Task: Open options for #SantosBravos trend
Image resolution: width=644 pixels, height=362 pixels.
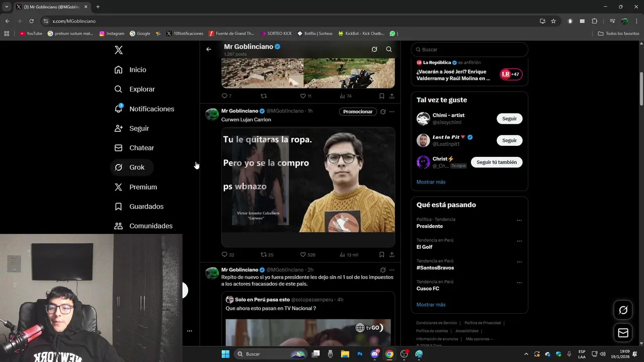Action: click(519, 262)
